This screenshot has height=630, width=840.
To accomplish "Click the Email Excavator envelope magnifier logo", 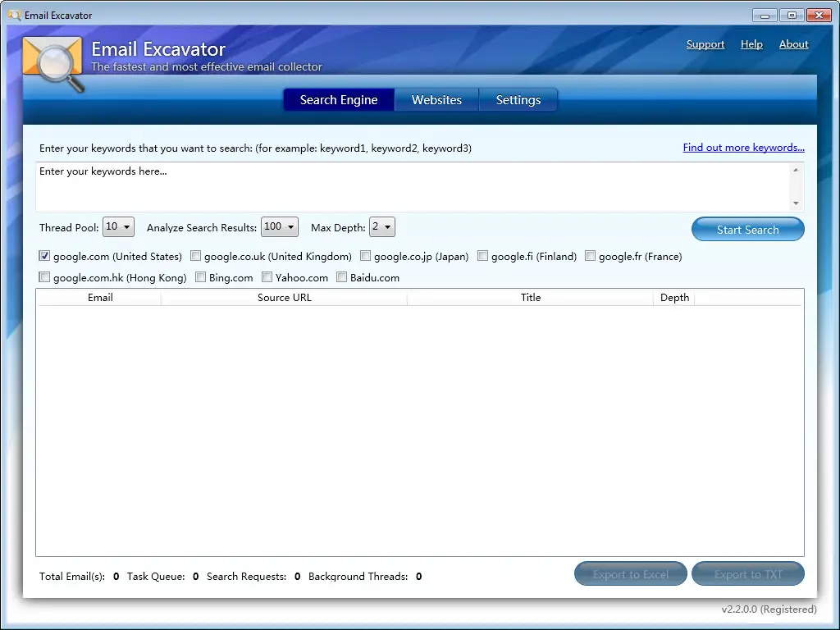I will tap(53, 64).
